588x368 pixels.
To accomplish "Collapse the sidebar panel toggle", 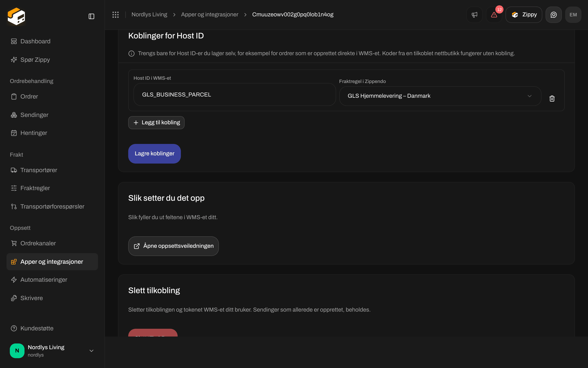I will 91,16.
